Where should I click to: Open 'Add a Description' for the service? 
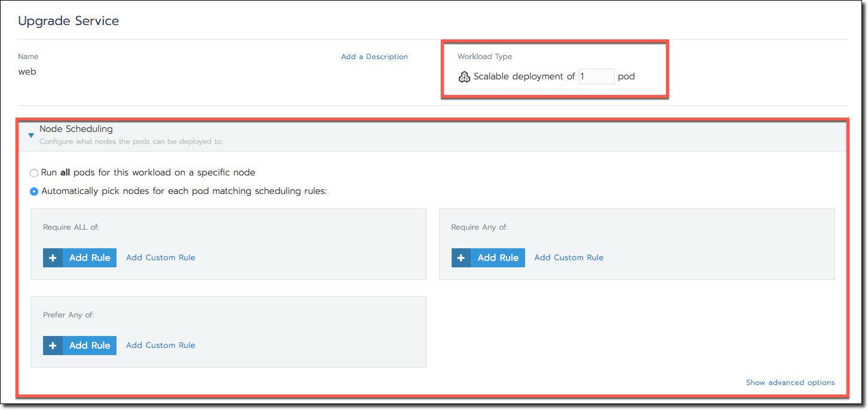click(x=374, y=56)
